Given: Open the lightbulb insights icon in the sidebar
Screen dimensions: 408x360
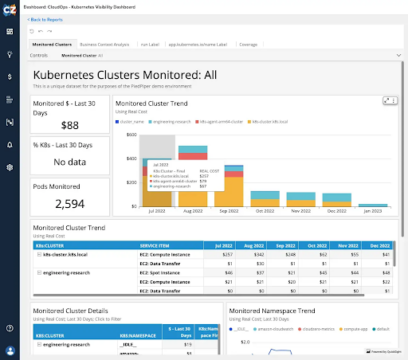Looking at the screenshot, I should tap(10, 54).
